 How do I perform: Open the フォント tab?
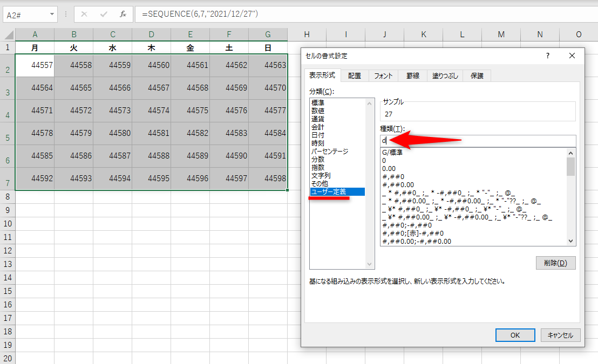pos(383,76)
